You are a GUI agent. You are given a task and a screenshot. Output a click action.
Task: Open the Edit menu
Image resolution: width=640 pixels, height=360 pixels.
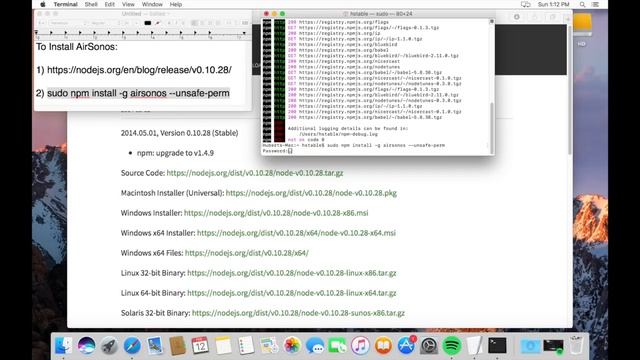pyautogui.click(x=109, y=4)
